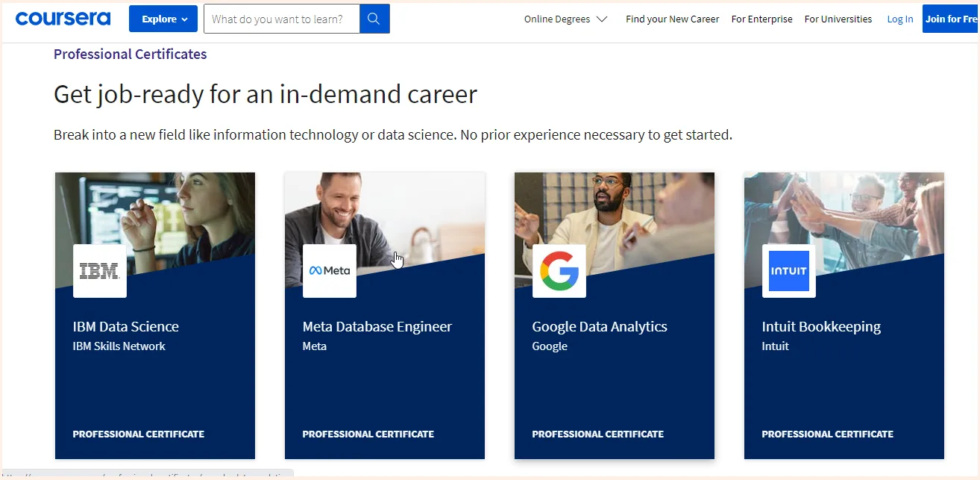Open the Google Data Analytics title
Viewport: 980px width, 480px height.
[600, 327]
